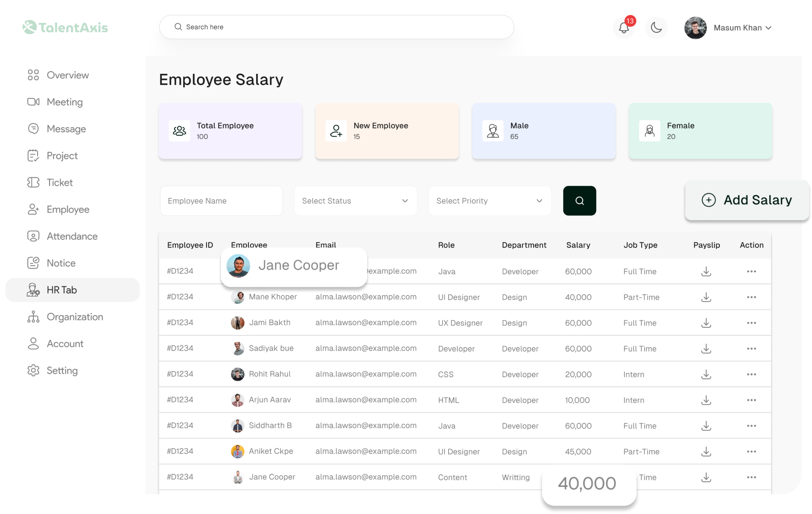Viewport: 812px width, 514px height.
Task: Click the Total Employee card icon
Action: point(180,131)
